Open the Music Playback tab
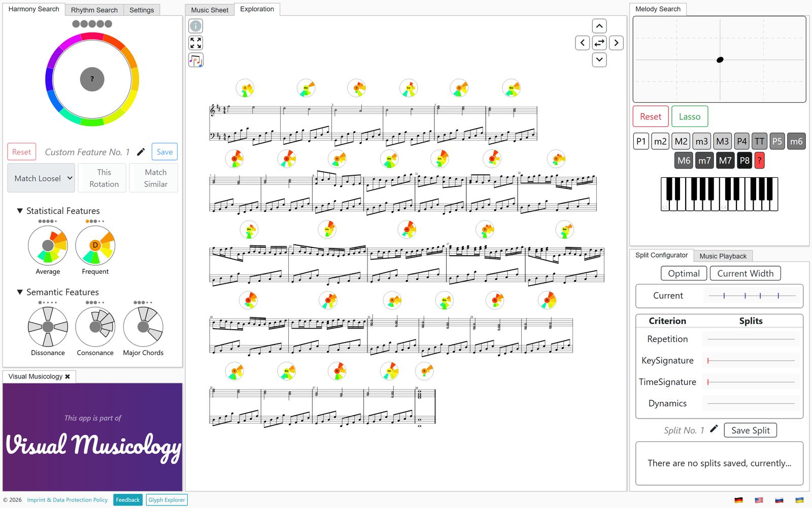 pyautogui.click(x=723, y=256)
